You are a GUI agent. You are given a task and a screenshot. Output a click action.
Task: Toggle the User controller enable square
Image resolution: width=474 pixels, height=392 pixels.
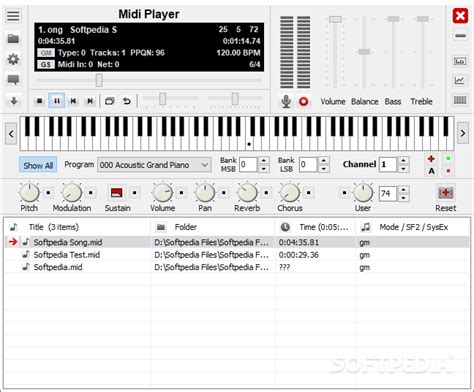coord(344,193)
